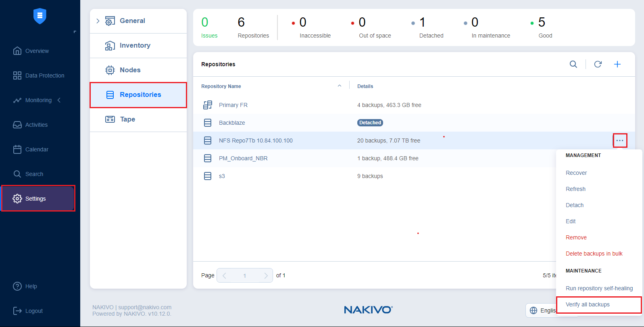Switch to the Tape settings tab
Viewport: 644px width, 327px height.
[x=127, y=119]
